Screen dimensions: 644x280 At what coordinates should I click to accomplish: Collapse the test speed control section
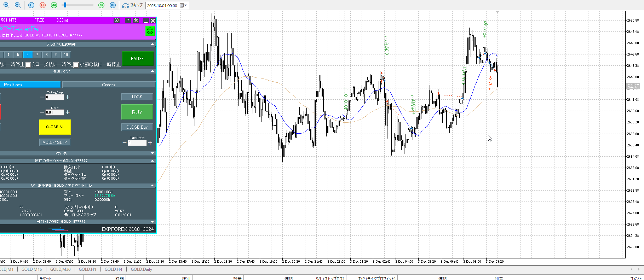click(x=153, y=44)
